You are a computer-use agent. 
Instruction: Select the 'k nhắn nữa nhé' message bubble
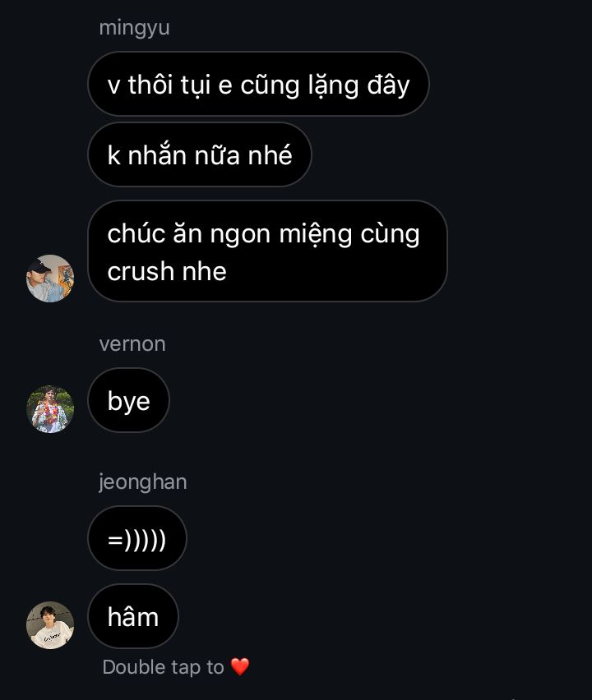point(200,154)
